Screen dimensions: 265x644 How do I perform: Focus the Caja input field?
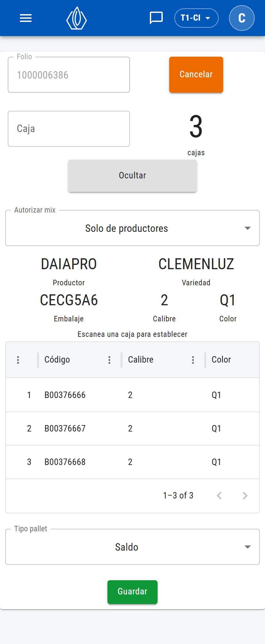click(x=69, y=129)
